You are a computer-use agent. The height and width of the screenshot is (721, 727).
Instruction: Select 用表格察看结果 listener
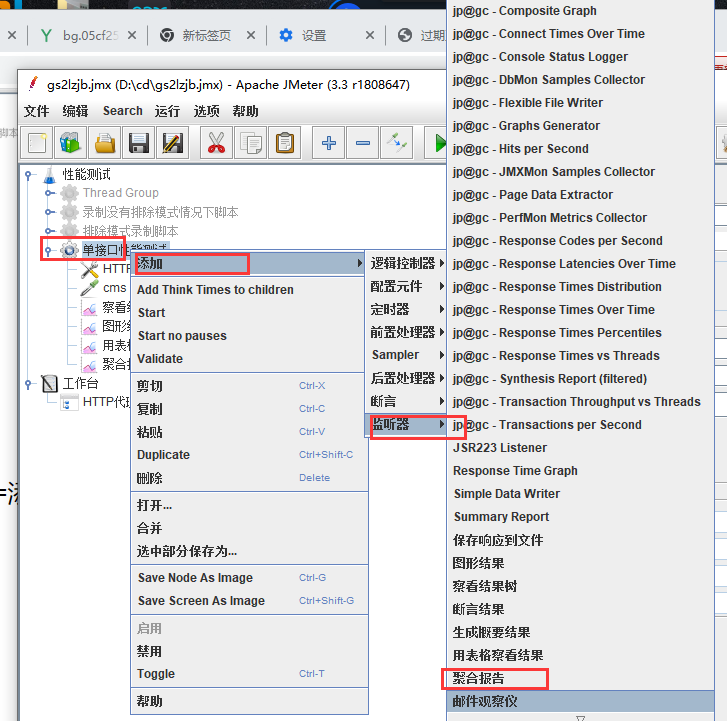[x=580, y=655]
